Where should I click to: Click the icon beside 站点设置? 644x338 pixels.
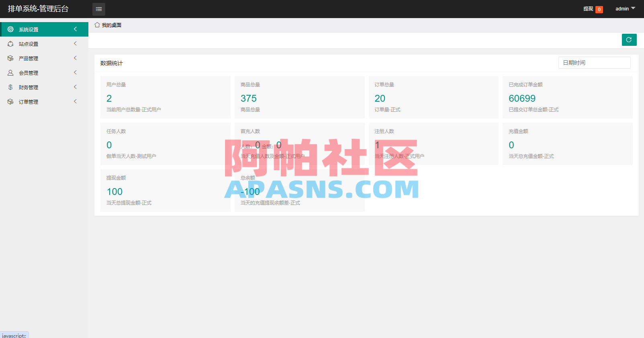[10, 44]
